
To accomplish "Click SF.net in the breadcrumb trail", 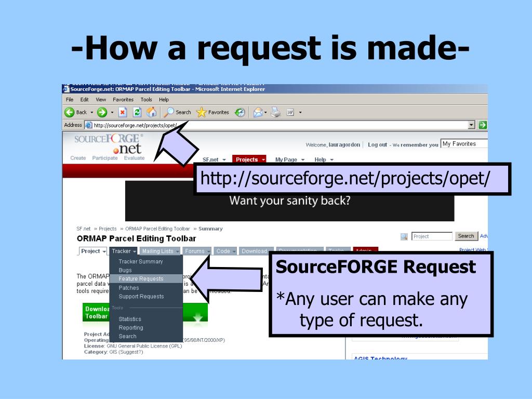I will (x=84, y=229).
